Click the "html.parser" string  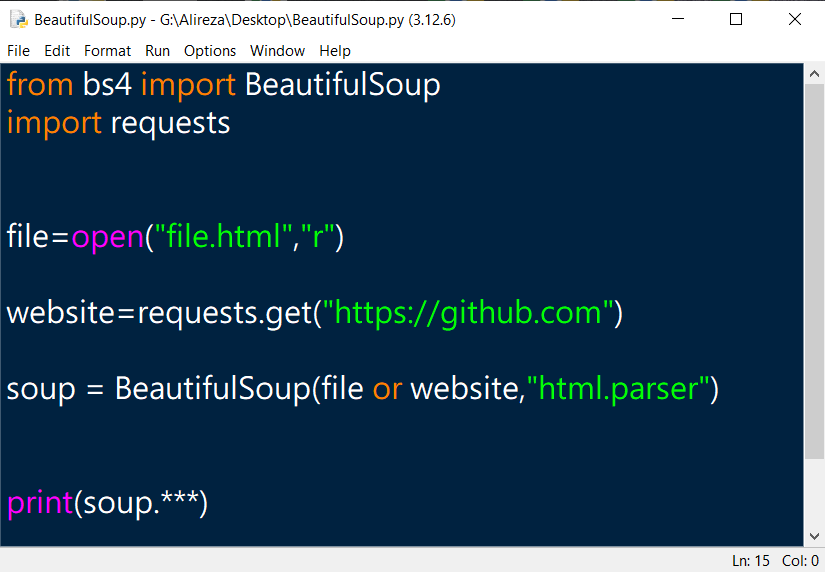click(618, 390)
